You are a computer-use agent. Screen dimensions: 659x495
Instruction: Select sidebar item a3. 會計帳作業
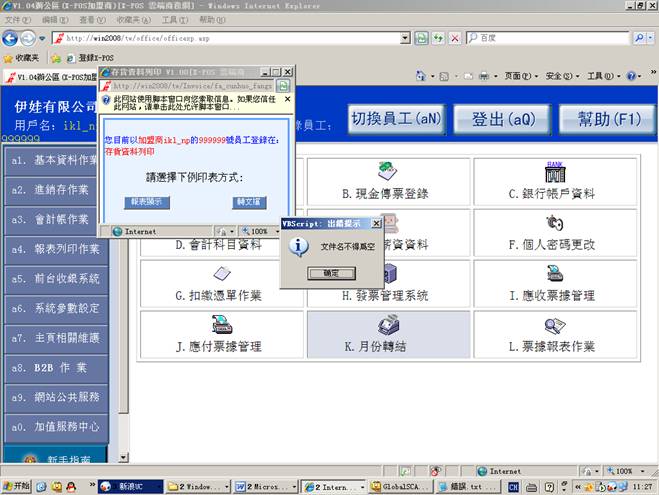54,219
